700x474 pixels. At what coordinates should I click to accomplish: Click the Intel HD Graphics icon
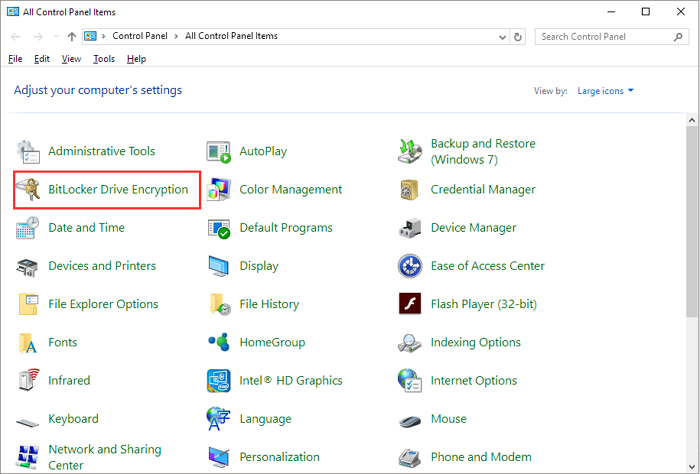[x=219, y=381]
